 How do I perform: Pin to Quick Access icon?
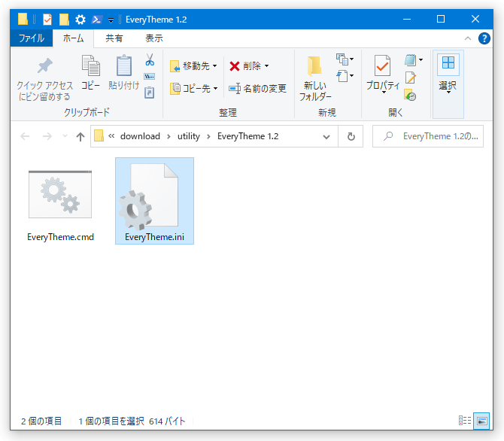click(x=44, y=66)
